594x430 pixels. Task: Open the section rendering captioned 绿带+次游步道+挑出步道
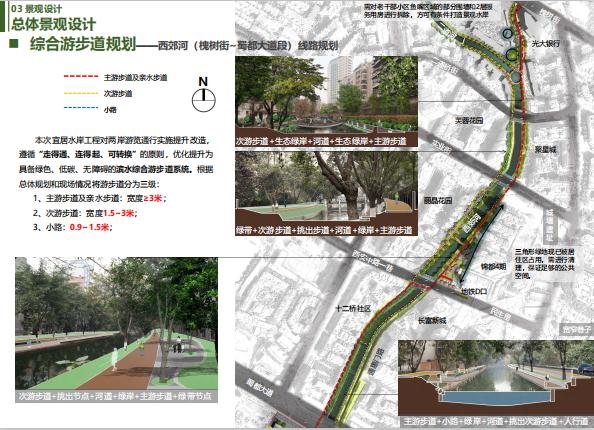coord(327,193)
